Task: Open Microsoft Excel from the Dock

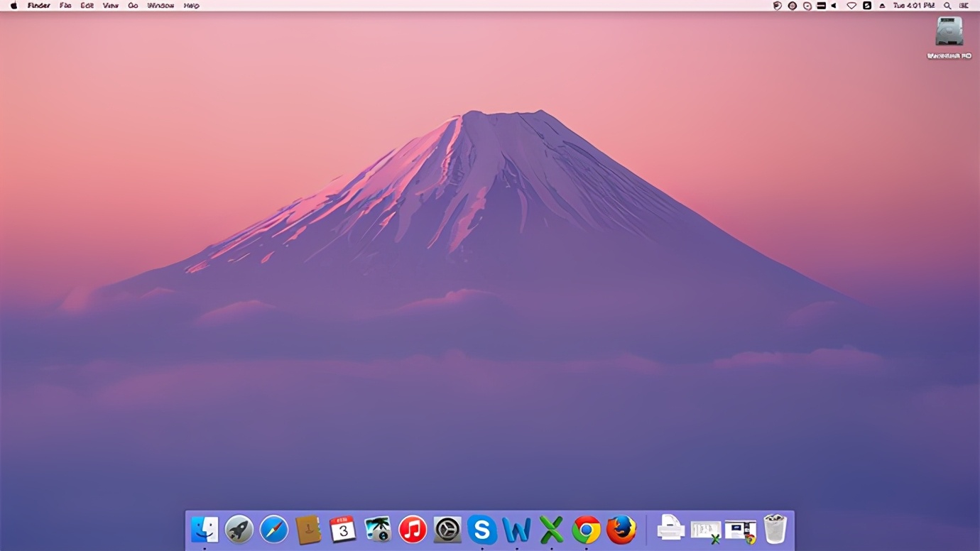Action: [x=551, y=530]
